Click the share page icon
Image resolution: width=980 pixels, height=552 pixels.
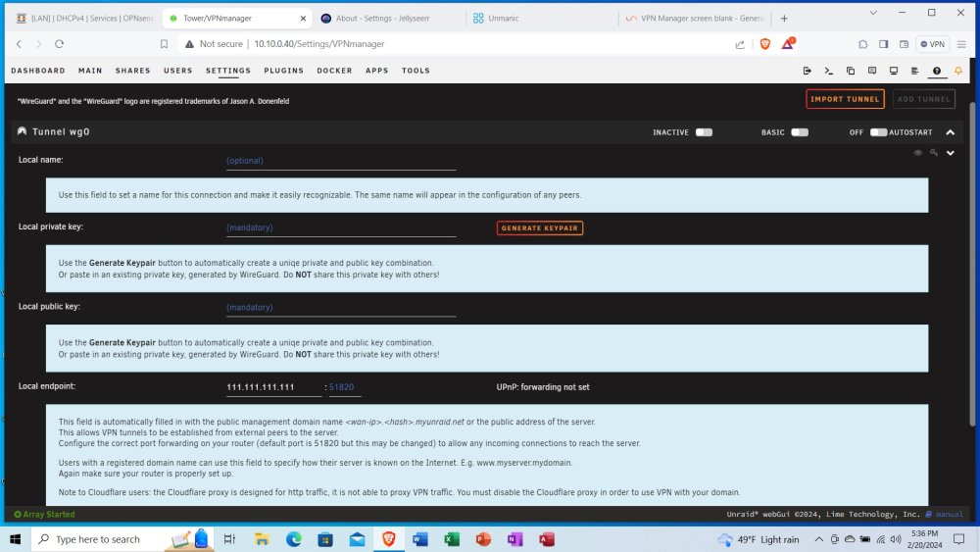740,44
